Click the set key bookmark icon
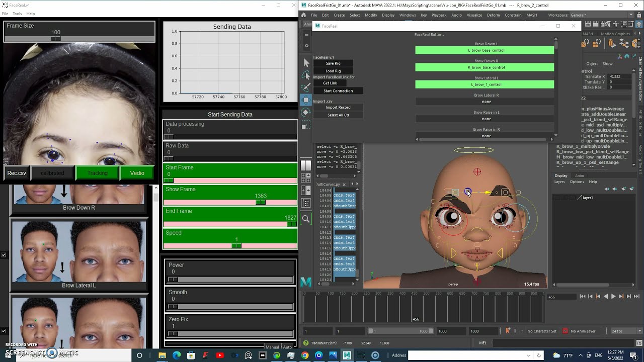This screenshot has width=644, height=362. click(508, 331)
